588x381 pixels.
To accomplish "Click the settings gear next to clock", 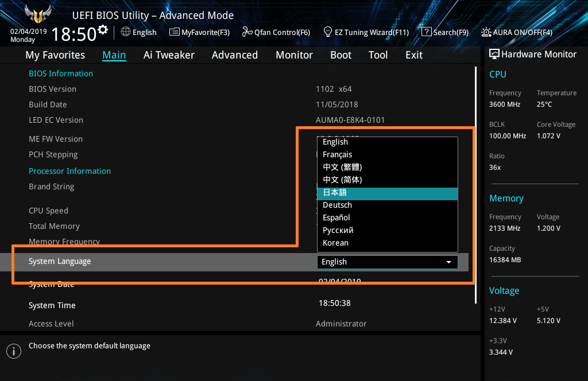I will click(103, 30).
